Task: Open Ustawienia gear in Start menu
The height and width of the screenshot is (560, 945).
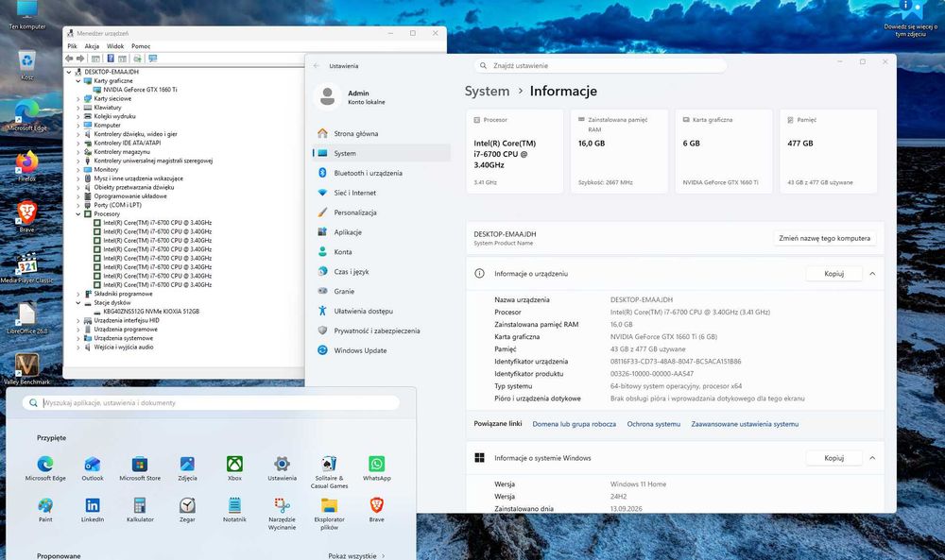Action: (x=282, y=468)
